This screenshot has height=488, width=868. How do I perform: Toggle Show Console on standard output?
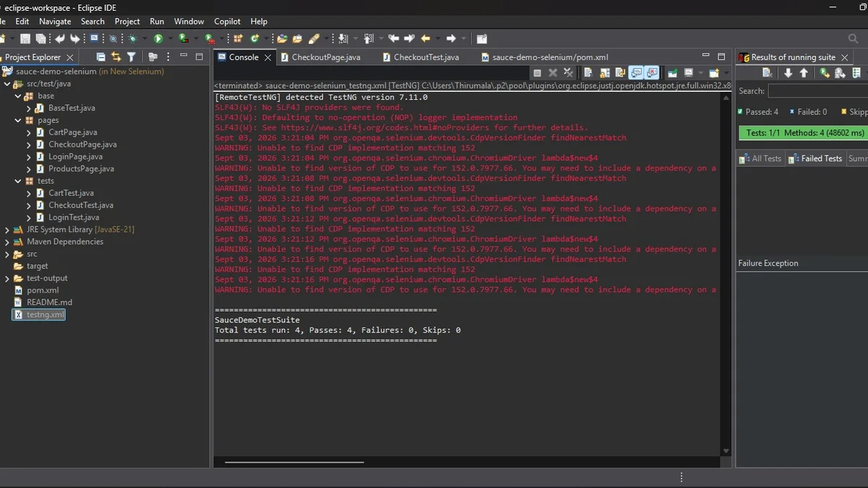pyautogui.click(x=637, y=73)
